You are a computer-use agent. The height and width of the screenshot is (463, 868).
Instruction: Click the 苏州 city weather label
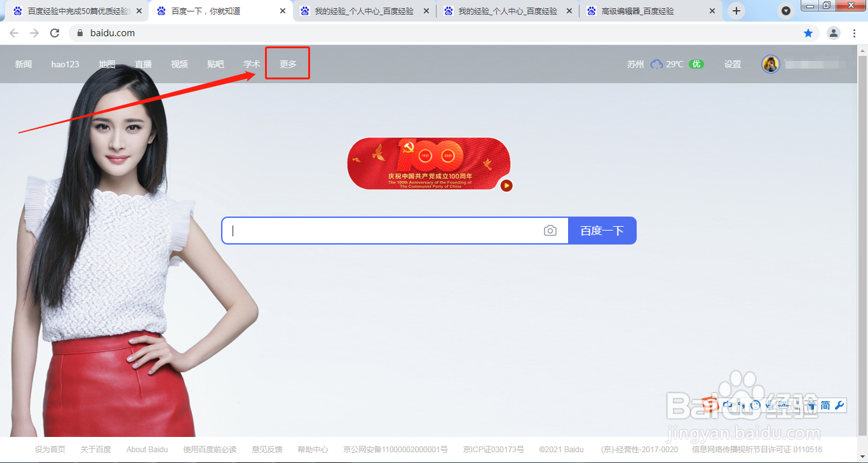[x=635, y=64]
